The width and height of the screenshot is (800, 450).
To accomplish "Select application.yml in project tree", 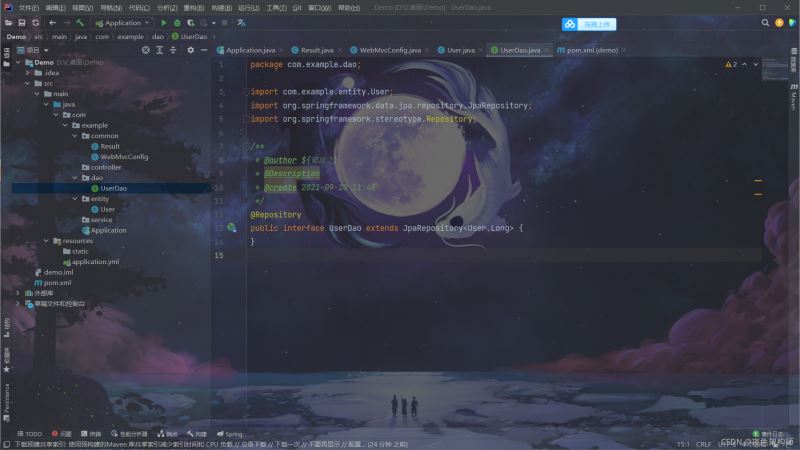I will 95,262.
